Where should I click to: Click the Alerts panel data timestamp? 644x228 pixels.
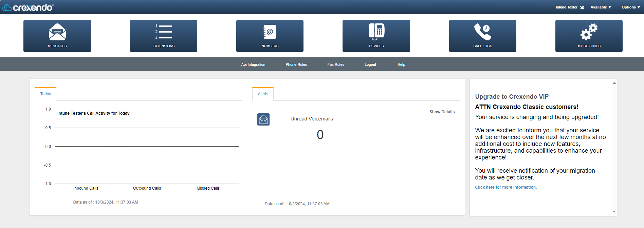point(297,204)
